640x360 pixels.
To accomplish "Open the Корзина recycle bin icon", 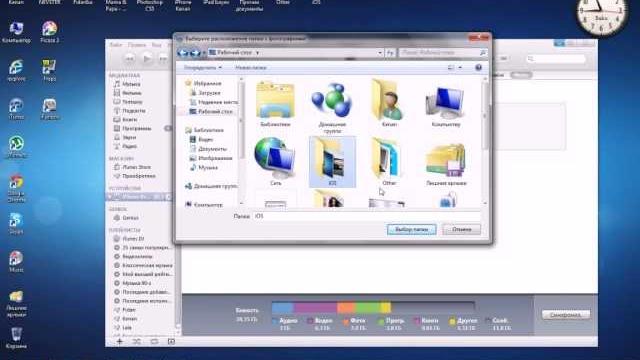I will tap(16, 338).
